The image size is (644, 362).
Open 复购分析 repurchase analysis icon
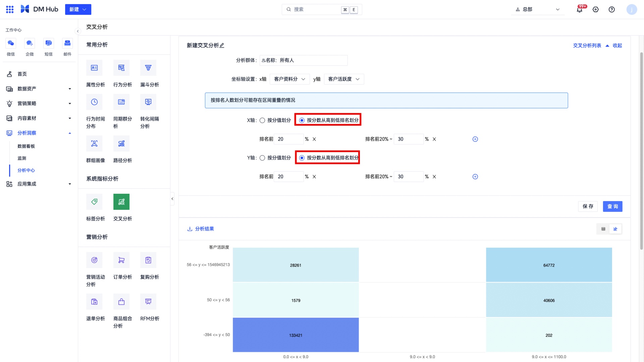tap(148, 260)
